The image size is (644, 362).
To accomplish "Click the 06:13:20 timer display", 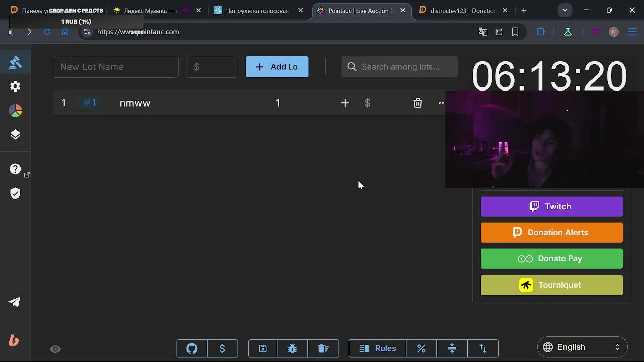I will (549, 76).
